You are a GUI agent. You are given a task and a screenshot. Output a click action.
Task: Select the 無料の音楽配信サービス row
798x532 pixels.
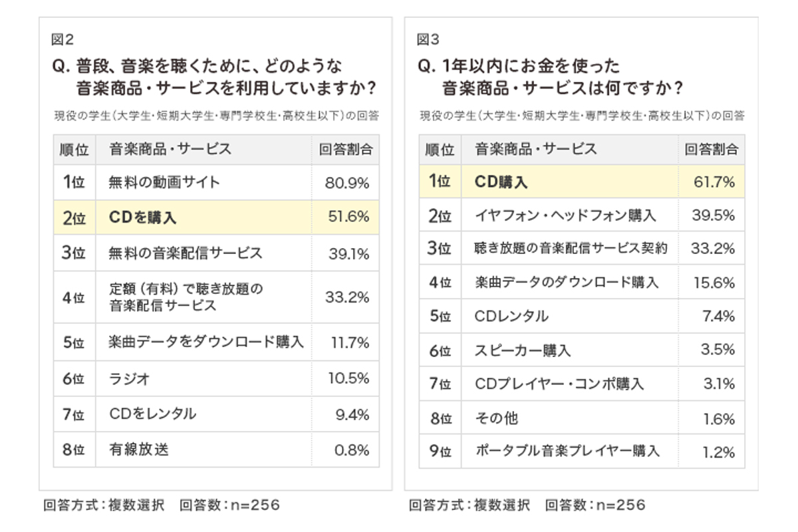(x=216, y=253)
